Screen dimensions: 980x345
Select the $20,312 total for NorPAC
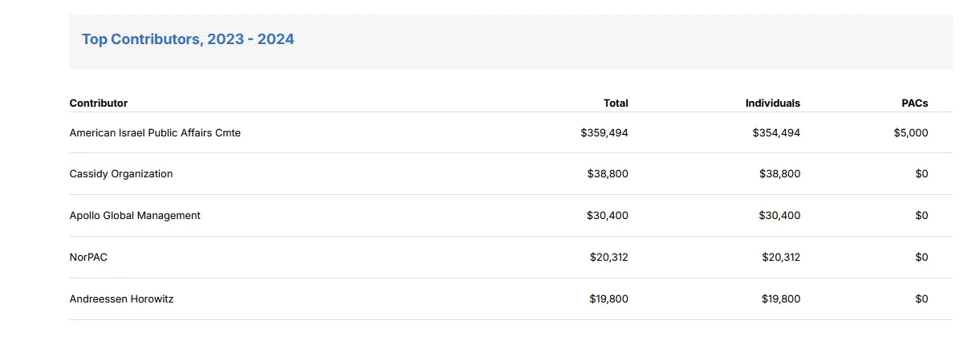pyautogui.click(x=609, y=257)
